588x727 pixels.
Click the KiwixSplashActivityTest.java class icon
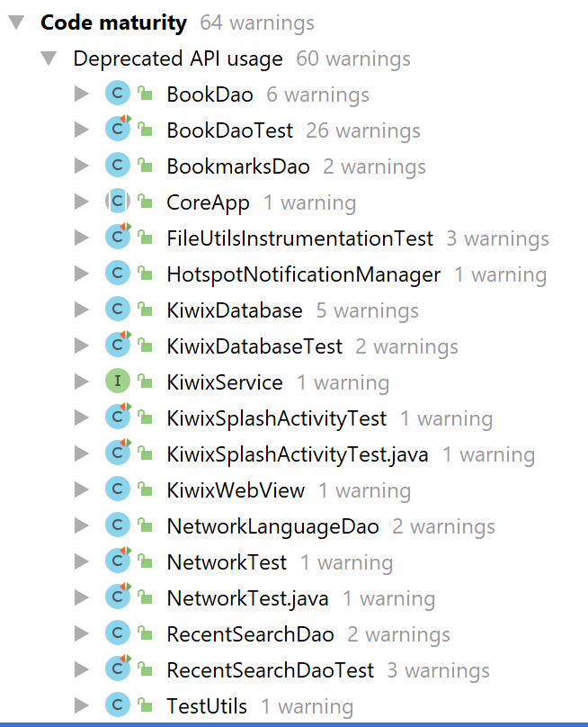118,453
